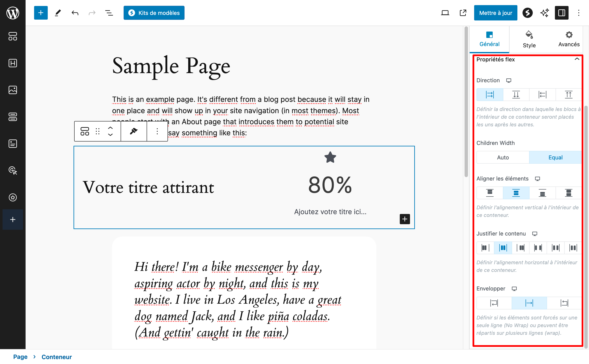The height and width of the screenshot is (364, 589).
Task: Open the media image icon in the left sidebar
Action: 13,90
